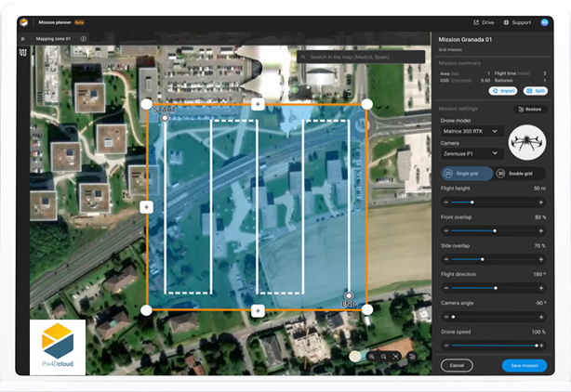
Task: Select the grid mission tool in left sidebar
Action: point(23,53)
